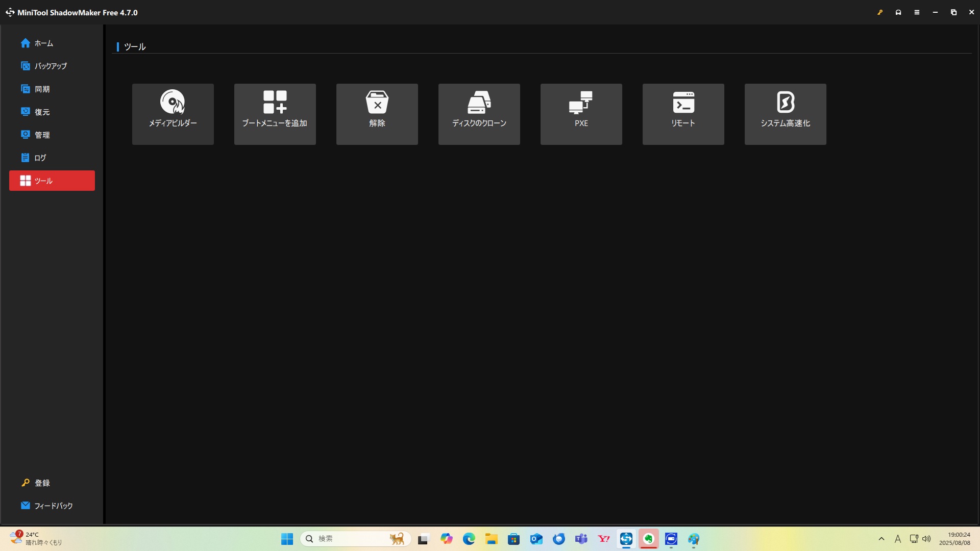Open the 復元 page
The image size is (980, 551).
(52, 112)
